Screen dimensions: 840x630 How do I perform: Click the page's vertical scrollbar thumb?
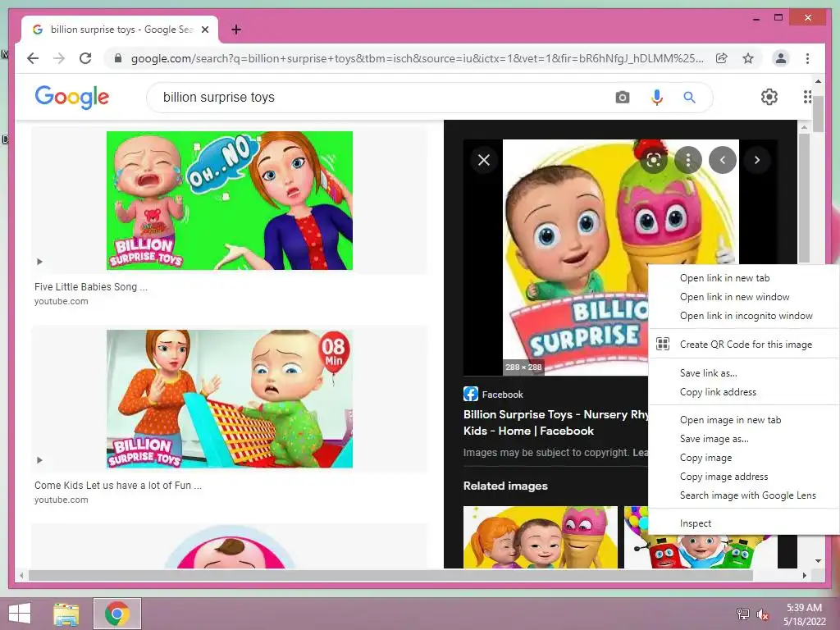[x=818, y=113]
